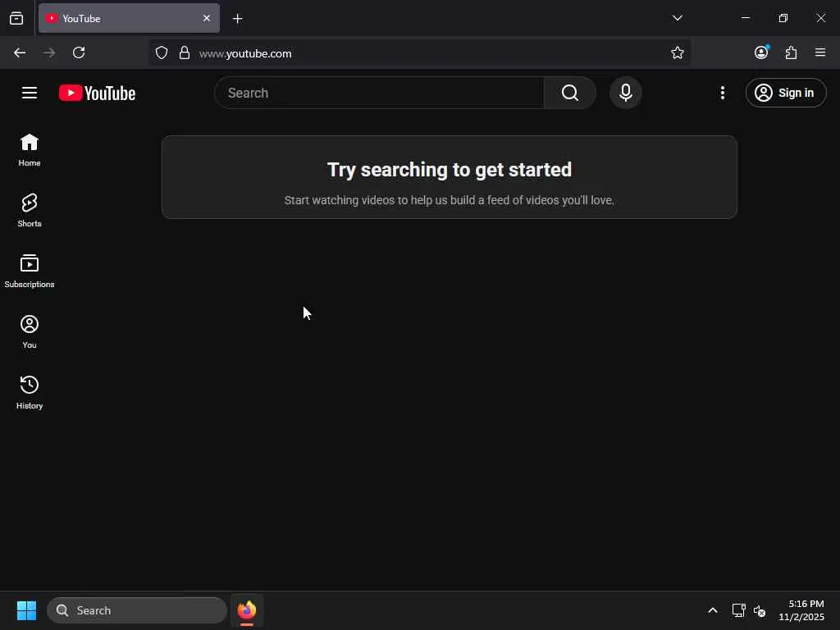Open Firefox application menu

coord(820,52)
